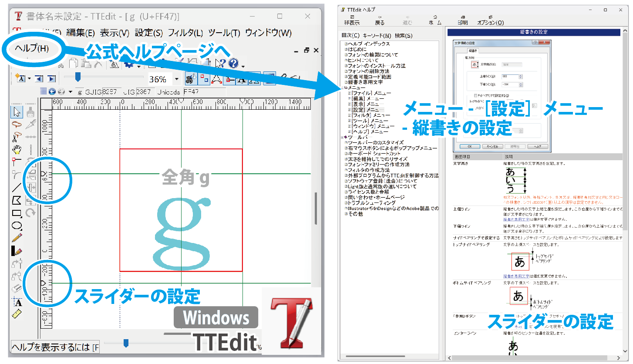633x364 pixels.
Task: Select [ファイル] メニュー in help tree
Action: point(371,93)
